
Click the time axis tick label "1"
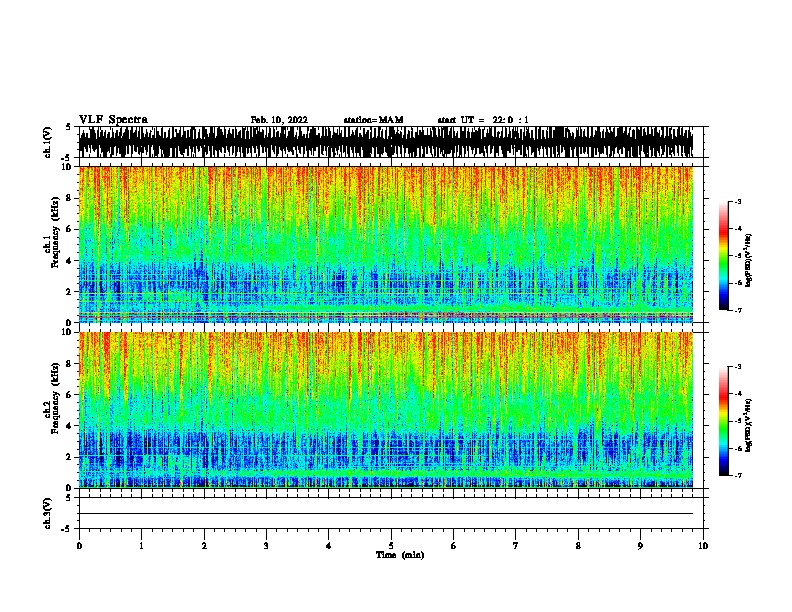(x=141, y=546)
